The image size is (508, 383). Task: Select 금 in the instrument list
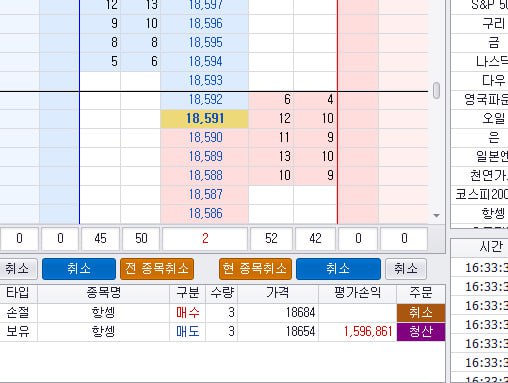[494, 43]
